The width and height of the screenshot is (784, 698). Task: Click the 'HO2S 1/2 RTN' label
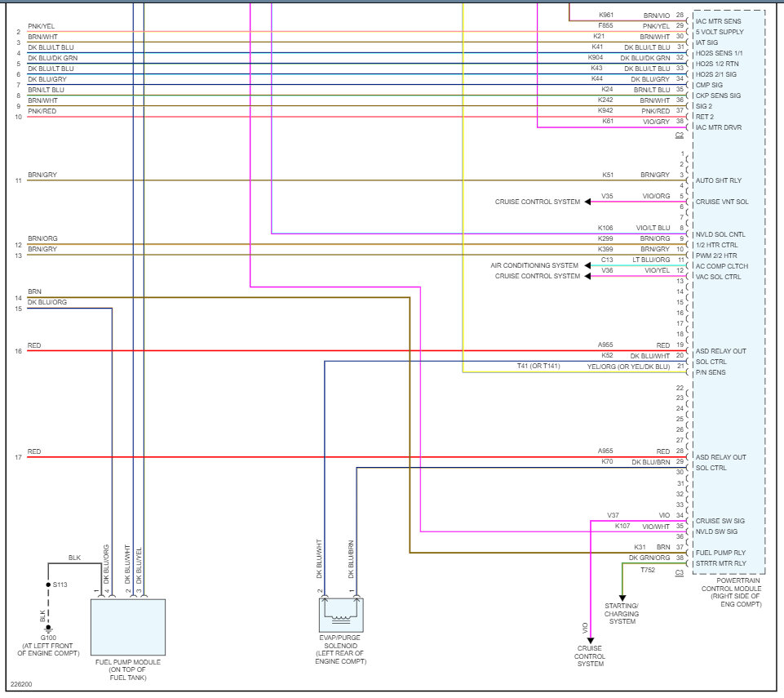717,64
